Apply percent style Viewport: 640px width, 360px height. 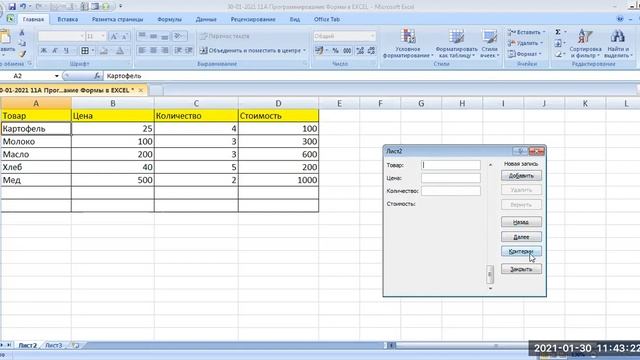tap(336, 51)
